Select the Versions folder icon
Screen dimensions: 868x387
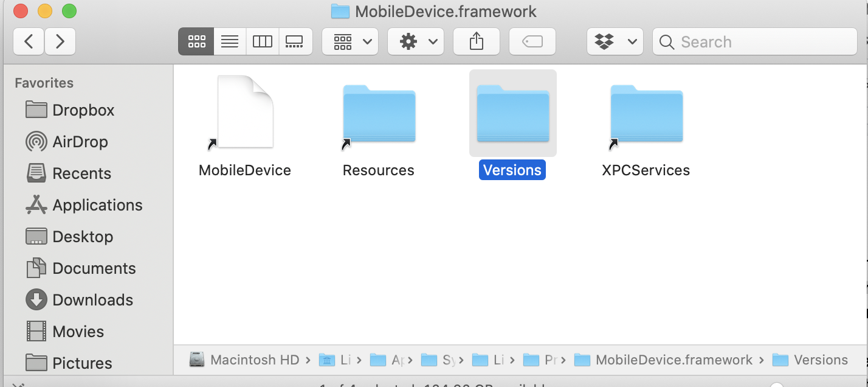point(513,113)
